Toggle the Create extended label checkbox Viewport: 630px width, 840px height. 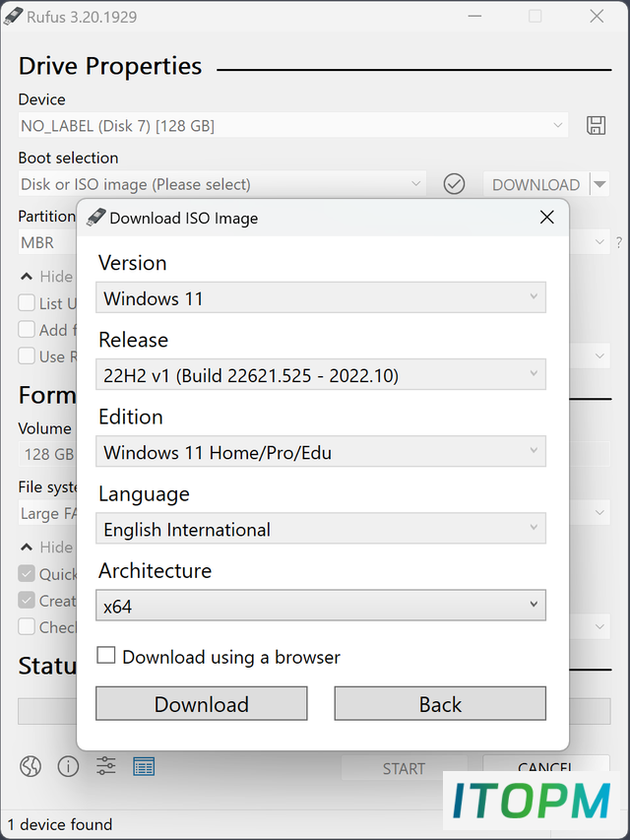27,600
